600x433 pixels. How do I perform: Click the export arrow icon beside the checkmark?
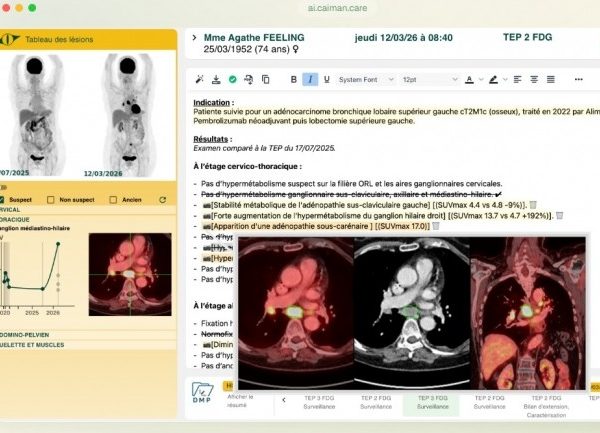(x=249, y=79)
